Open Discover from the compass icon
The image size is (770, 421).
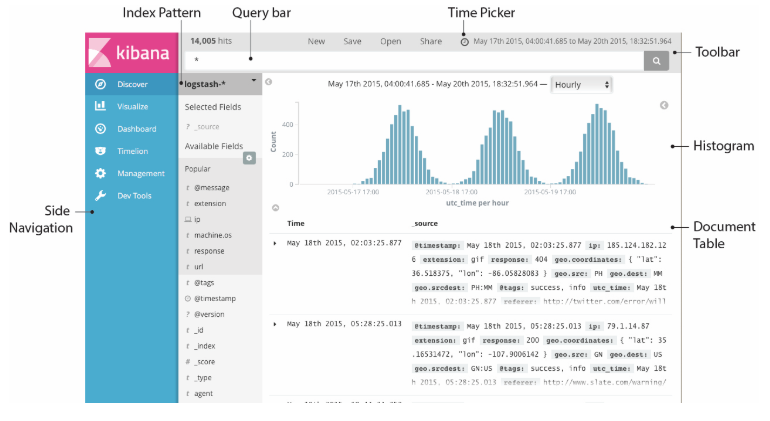tap(100, 84)
